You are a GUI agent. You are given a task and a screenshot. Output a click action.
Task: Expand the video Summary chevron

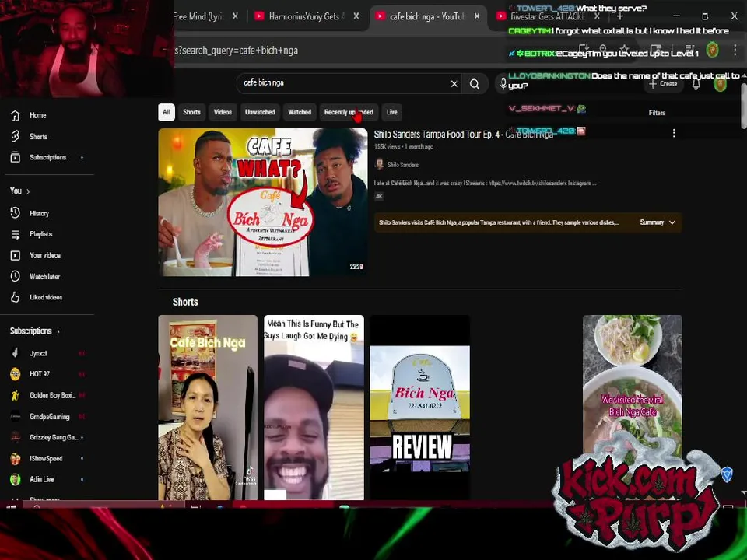tap(672, 222)
